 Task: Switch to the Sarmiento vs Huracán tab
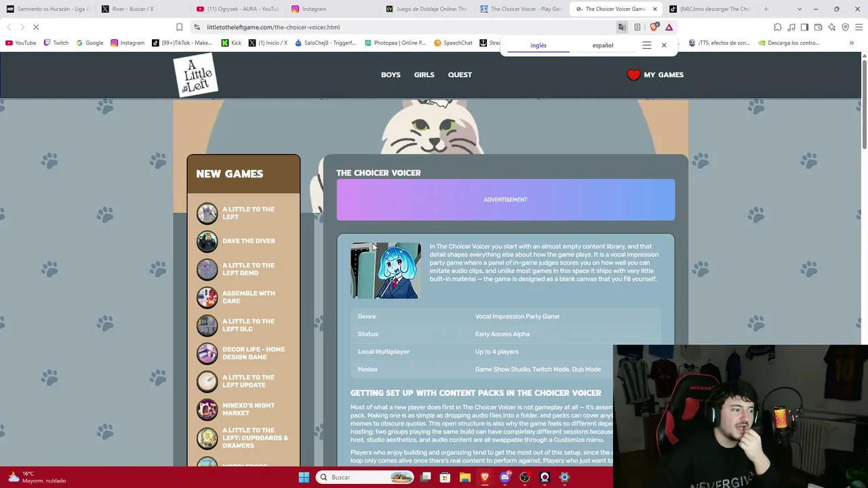pos(47,9)
